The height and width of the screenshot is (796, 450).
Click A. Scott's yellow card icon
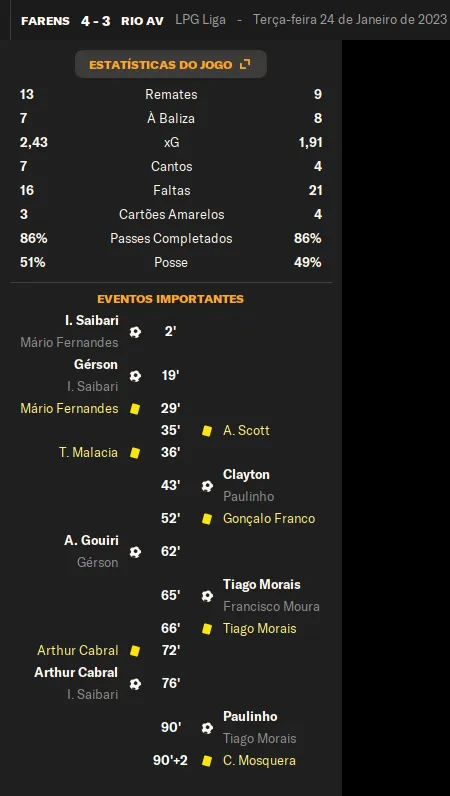(x=207, y=430)
